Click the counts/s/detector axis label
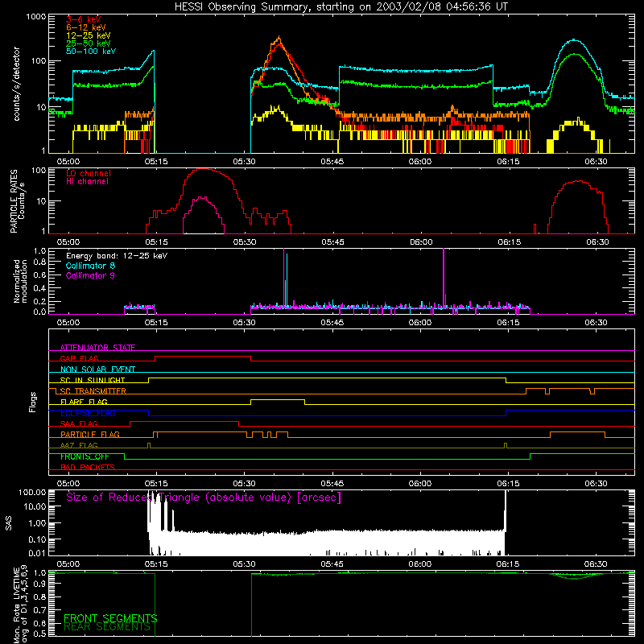Viewport: 644px width, 644px height. coord(16,84)
